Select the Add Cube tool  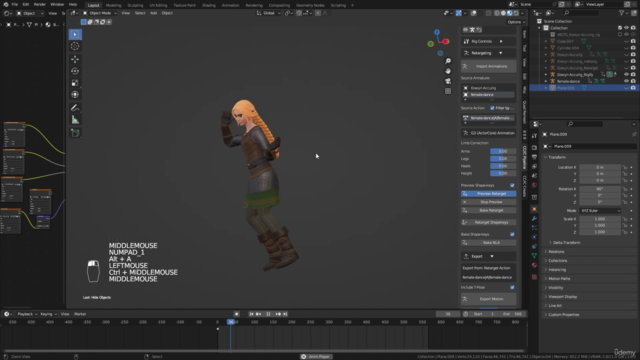[75, 133]
